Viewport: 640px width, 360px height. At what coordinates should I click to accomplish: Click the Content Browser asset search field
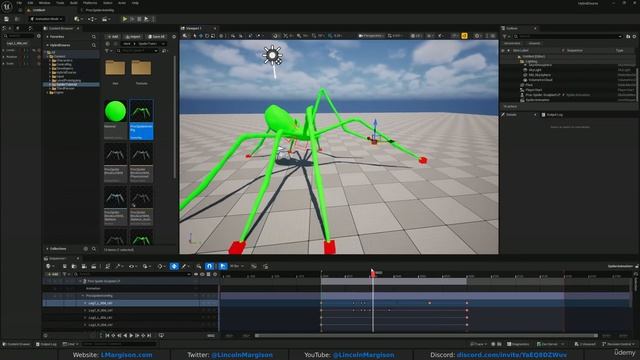tap(138, 51)
